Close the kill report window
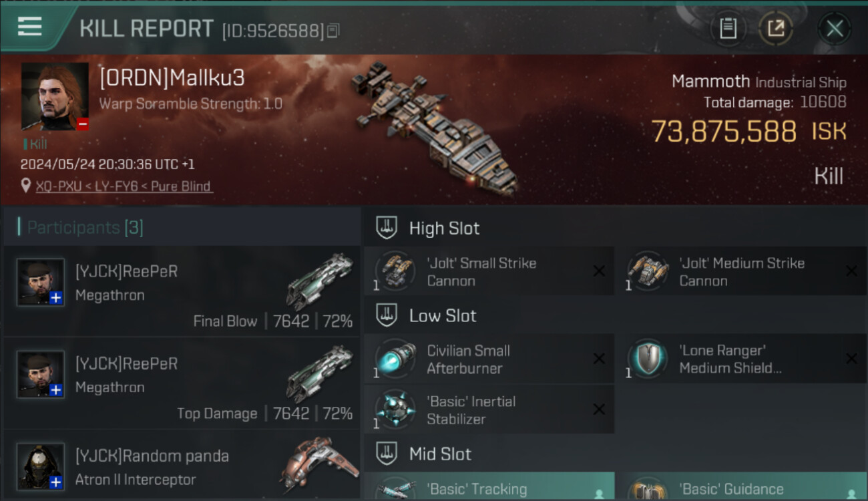 pyautogui.click(x=835, y=29)
